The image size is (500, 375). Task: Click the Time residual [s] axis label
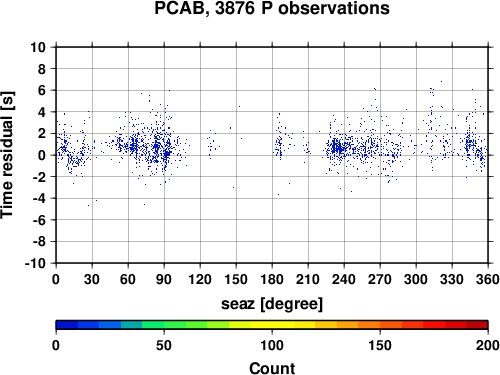[x=7, y=155]
